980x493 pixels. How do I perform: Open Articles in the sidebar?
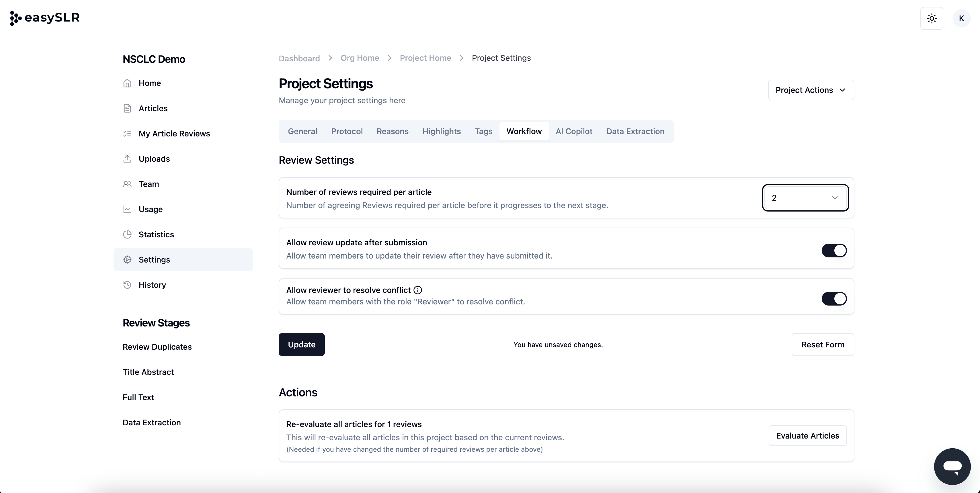tap(183, 108)
